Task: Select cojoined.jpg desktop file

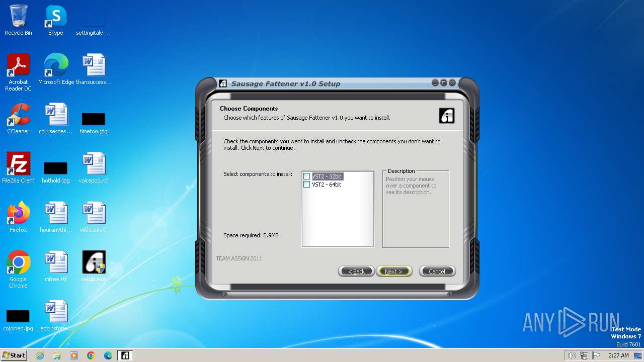Action: pos(18,320)
